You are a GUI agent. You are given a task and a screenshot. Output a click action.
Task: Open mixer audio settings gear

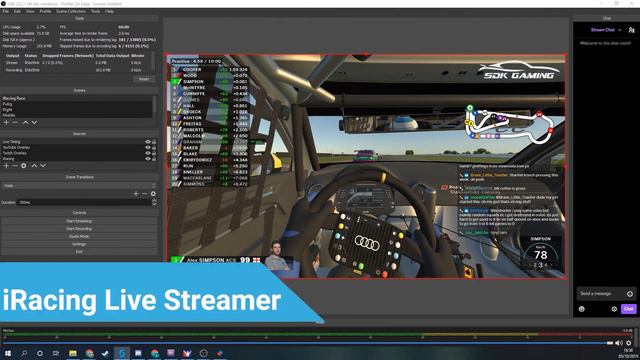pyautogui.click(x=629, y=343)
